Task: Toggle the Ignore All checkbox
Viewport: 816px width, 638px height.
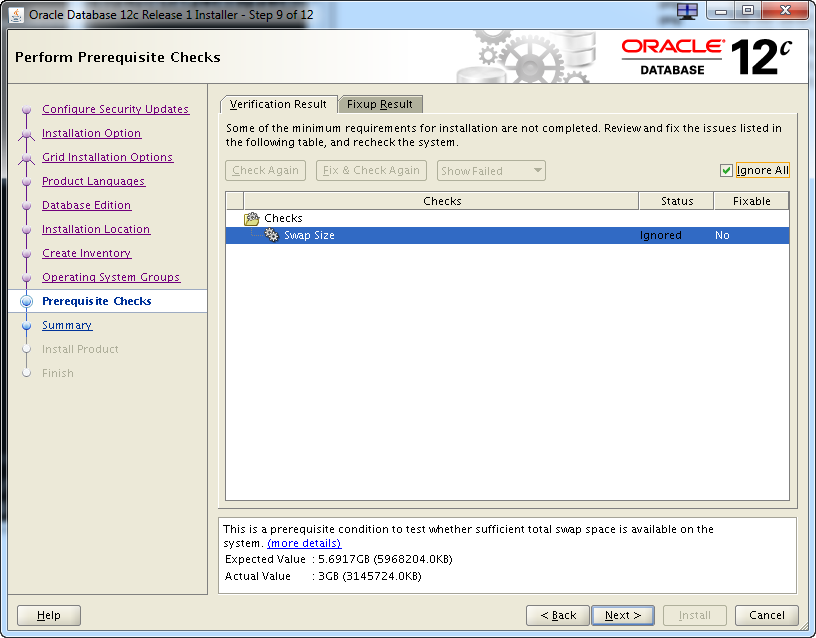Action: (726, 171)
